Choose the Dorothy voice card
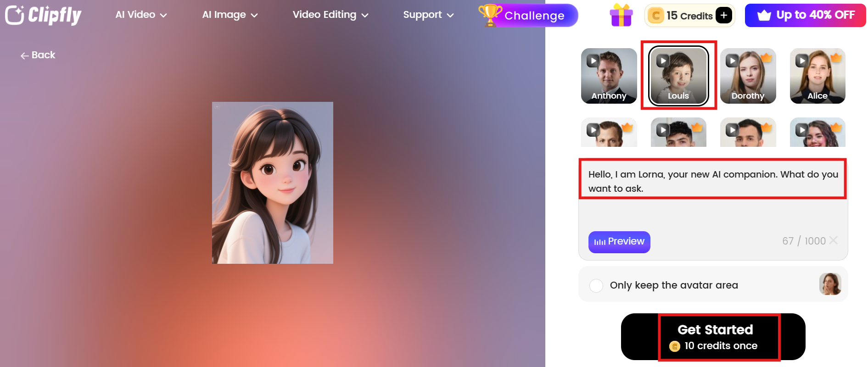Viewport: 868px width, 367px height. pos(748,76)
